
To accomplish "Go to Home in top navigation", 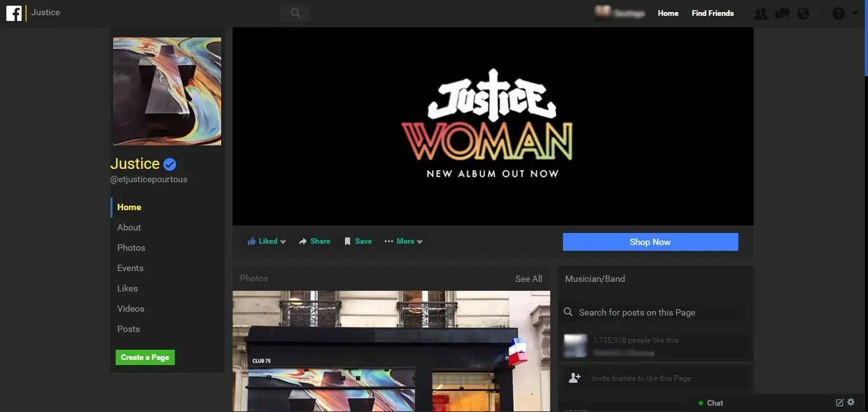I will (668, 13).
